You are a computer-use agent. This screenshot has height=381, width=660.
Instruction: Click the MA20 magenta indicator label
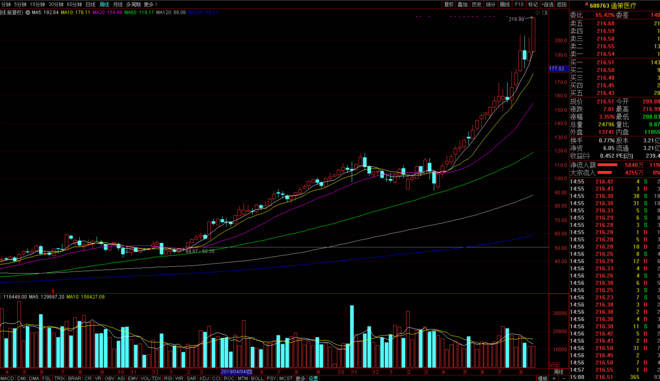pos(107,13)
